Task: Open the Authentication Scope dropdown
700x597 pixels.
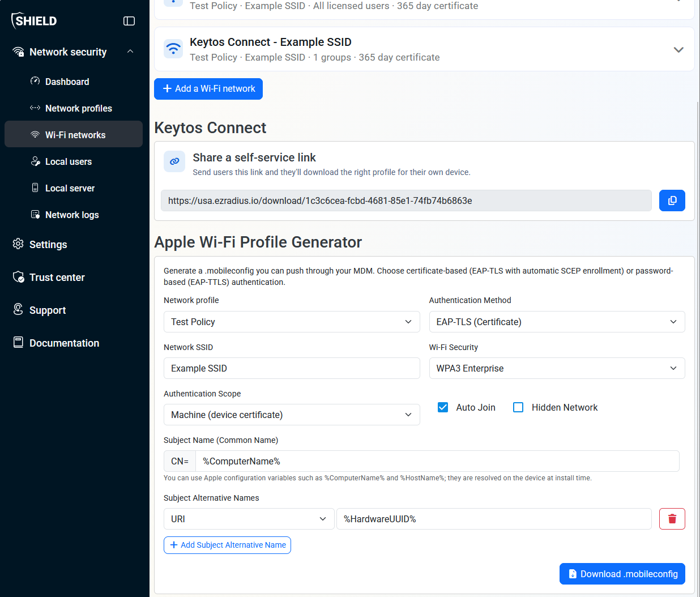Action: click(292, 415)
